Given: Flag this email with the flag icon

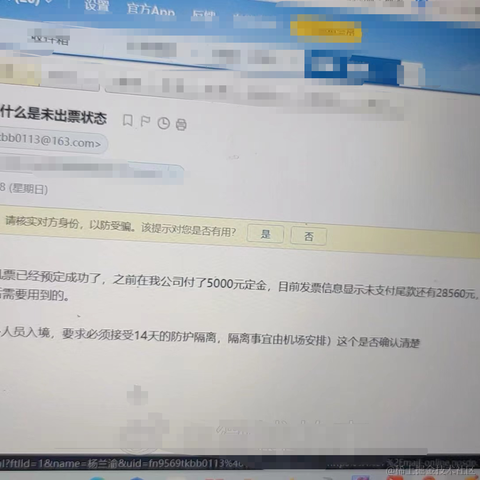Looking at the screenshot, I should [145, 122].
